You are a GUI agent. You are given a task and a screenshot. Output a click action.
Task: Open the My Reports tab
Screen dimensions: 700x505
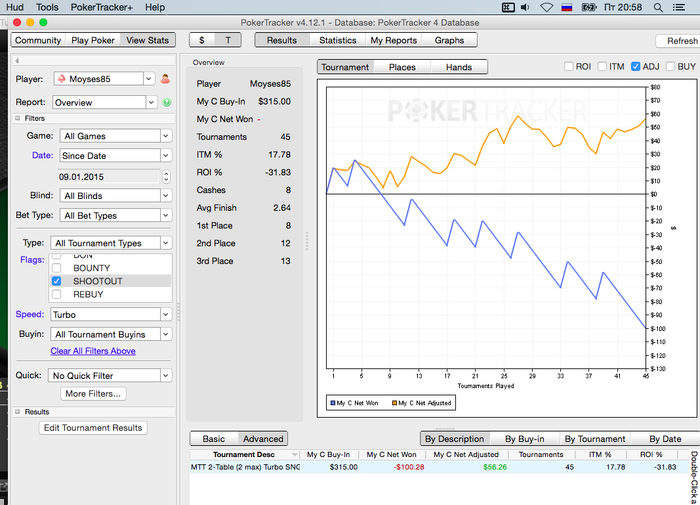[x=394, y=40]
